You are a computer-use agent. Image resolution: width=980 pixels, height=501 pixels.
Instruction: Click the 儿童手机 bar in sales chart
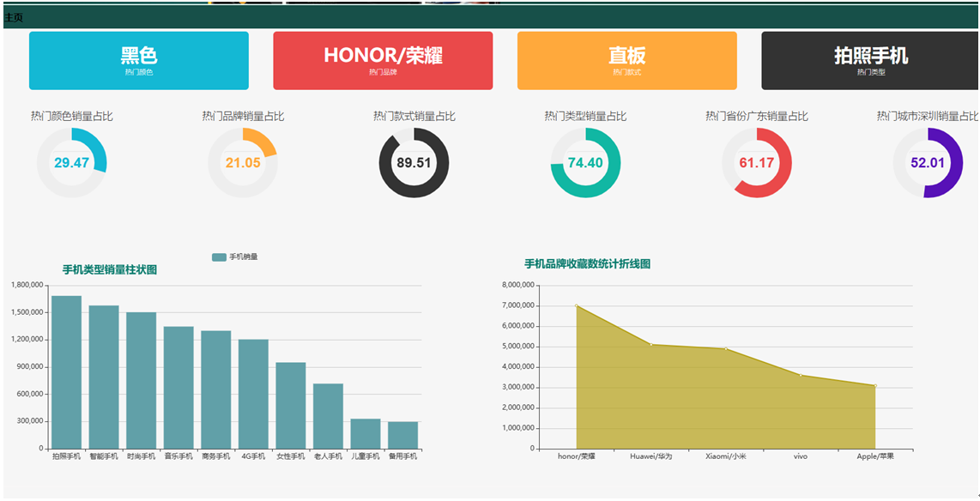tap(366, 434)
